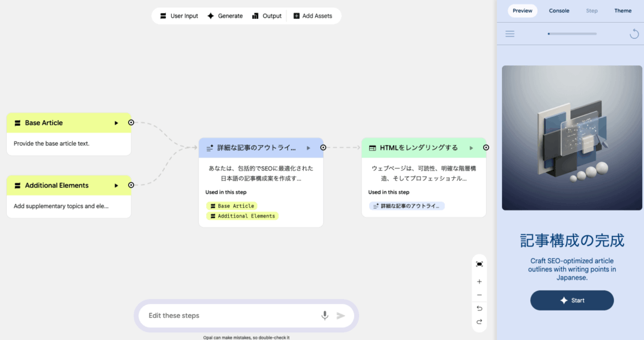
Task: Add a Generate step from the toolbar
Action: tap(225, 16)
